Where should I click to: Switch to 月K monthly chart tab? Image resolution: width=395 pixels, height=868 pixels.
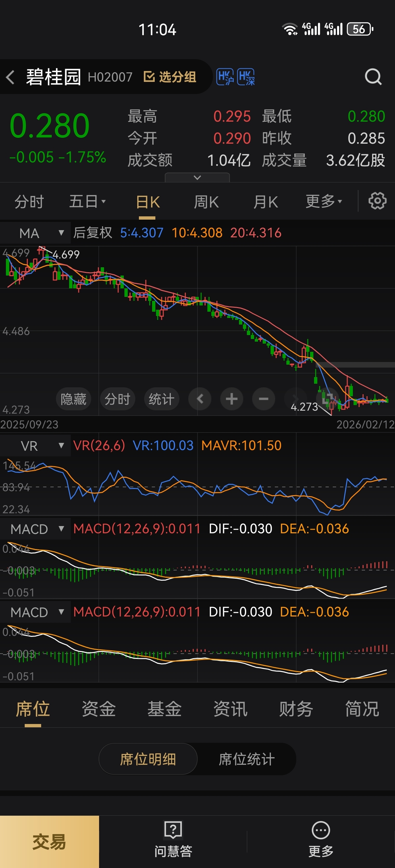(x=265, y=202)
